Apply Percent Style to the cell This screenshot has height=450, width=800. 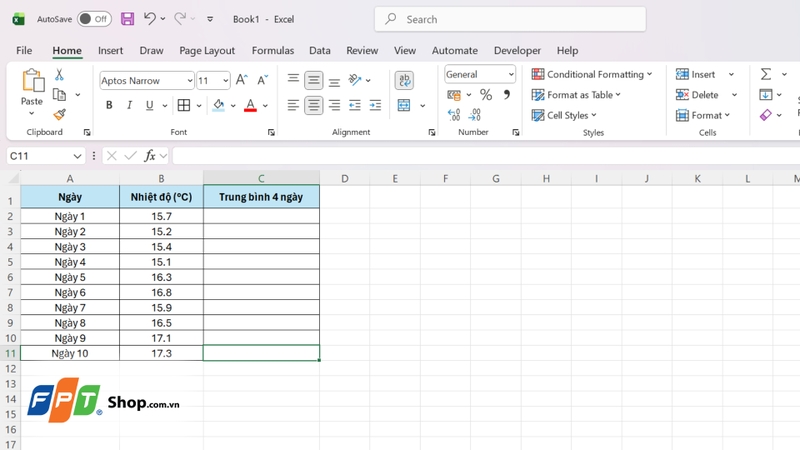point(486,95)
